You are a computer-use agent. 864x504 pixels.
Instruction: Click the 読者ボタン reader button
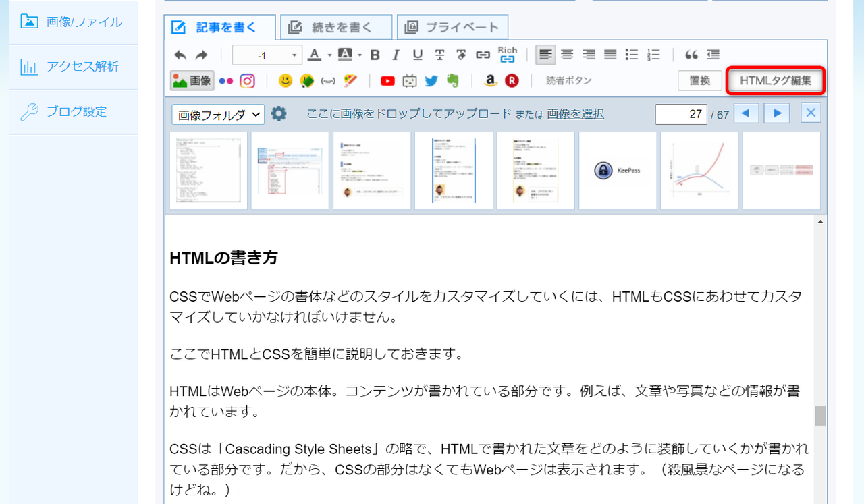pos(569,81)
